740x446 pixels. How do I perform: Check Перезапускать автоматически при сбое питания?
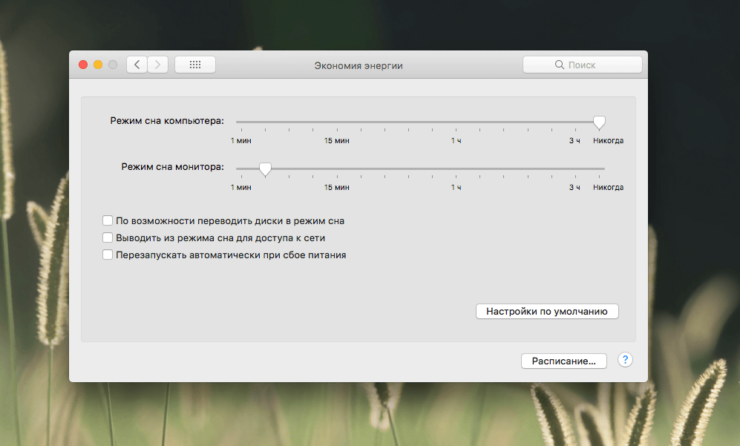[x=108, y=255]
